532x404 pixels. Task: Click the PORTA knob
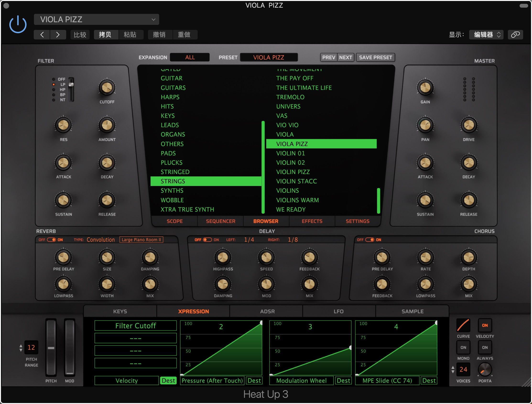485,369
